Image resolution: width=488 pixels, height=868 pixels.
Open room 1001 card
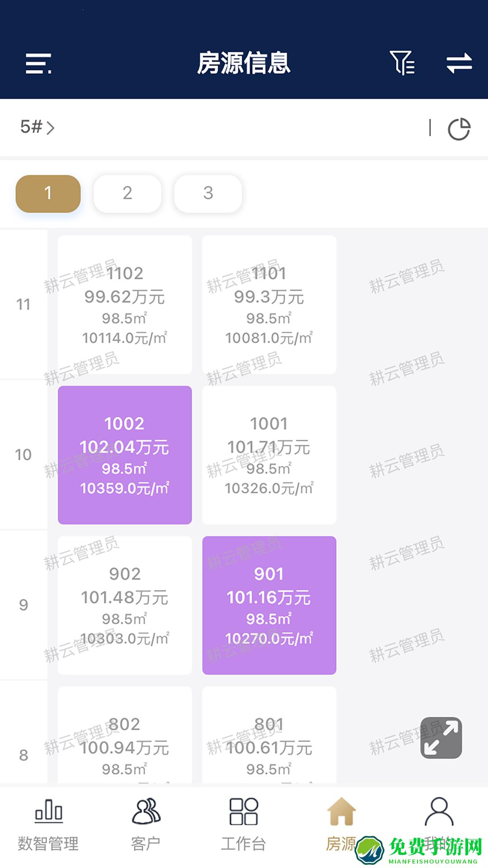[x=269, y=455]
